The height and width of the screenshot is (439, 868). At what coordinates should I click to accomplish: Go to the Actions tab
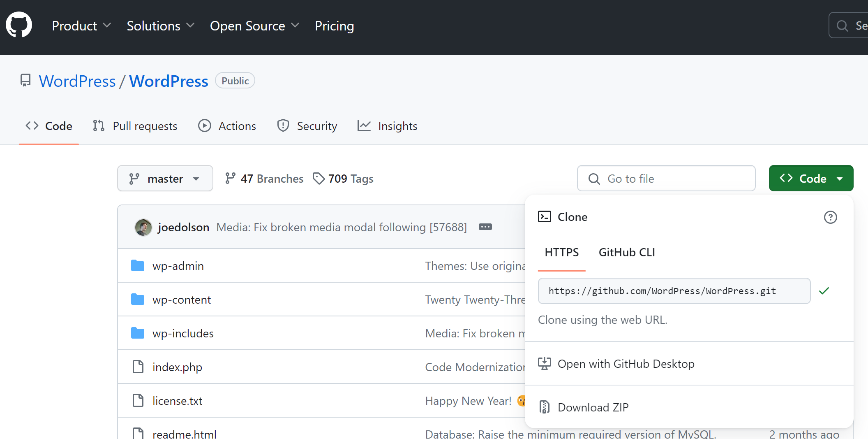(x=227, y=126)
